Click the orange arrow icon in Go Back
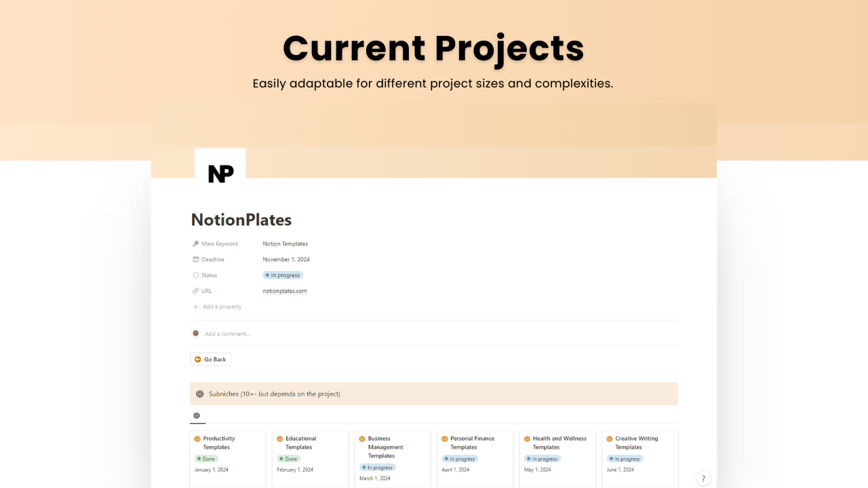The width and height of the screenshot is (868, 488). click(198, 359)
